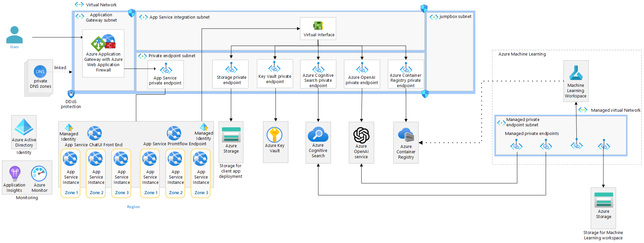
Task: Select the Azure Cognitive Search icon
Action: pos(318,135)
